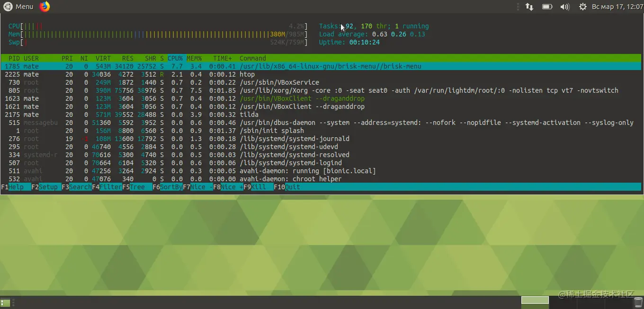The height and width of the screenshot is (309, 644).
Task: Sort by the PID column header
Action: [14, 58]
